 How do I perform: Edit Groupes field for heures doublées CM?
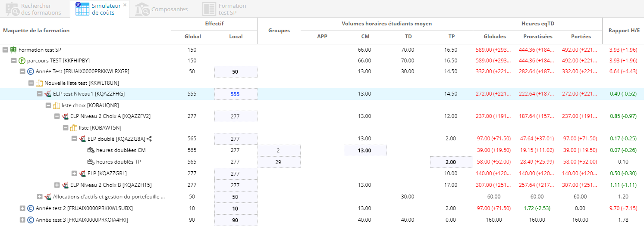coord(279,150)
